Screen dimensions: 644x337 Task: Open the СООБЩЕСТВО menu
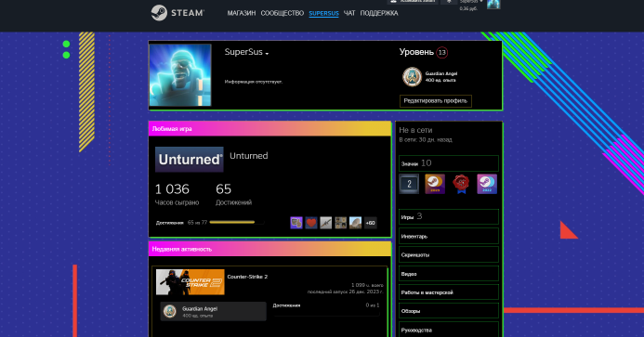[x=283, y=13]
